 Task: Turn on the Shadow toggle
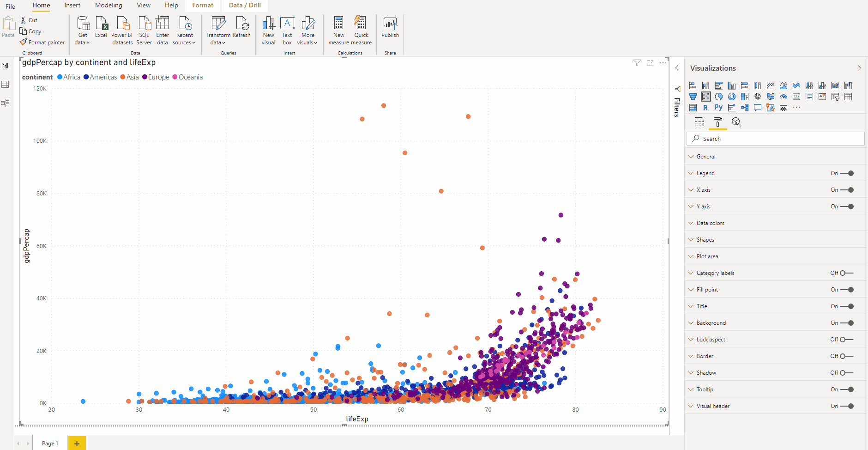(x=847, y=373)
